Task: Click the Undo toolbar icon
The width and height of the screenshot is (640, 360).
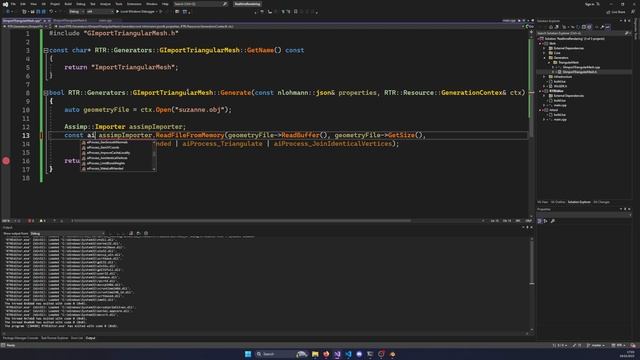Action: point(51,11)
